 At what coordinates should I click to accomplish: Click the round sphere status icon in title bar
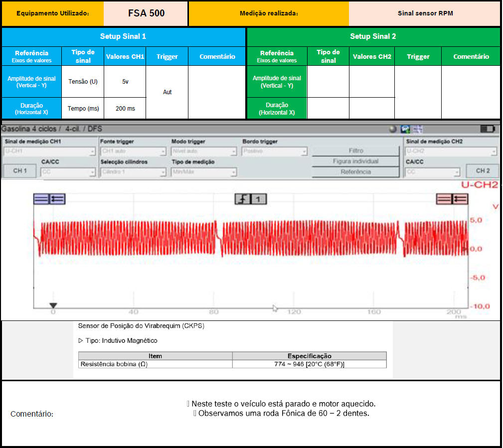(x=393, y=129)
